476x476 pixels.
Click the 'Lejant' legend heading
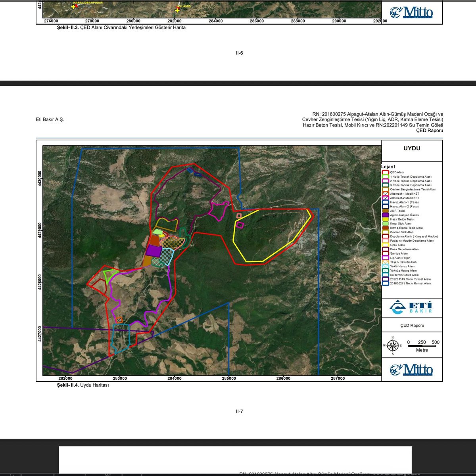(x=388, y=167)
